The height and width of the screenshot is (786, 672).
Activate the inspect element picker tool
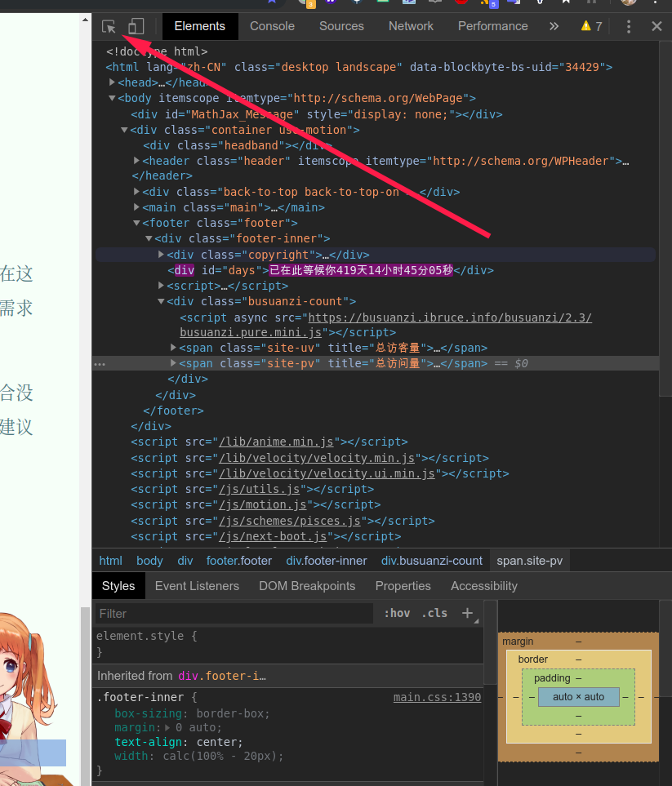pyautogui.click(x=109, y=26)
